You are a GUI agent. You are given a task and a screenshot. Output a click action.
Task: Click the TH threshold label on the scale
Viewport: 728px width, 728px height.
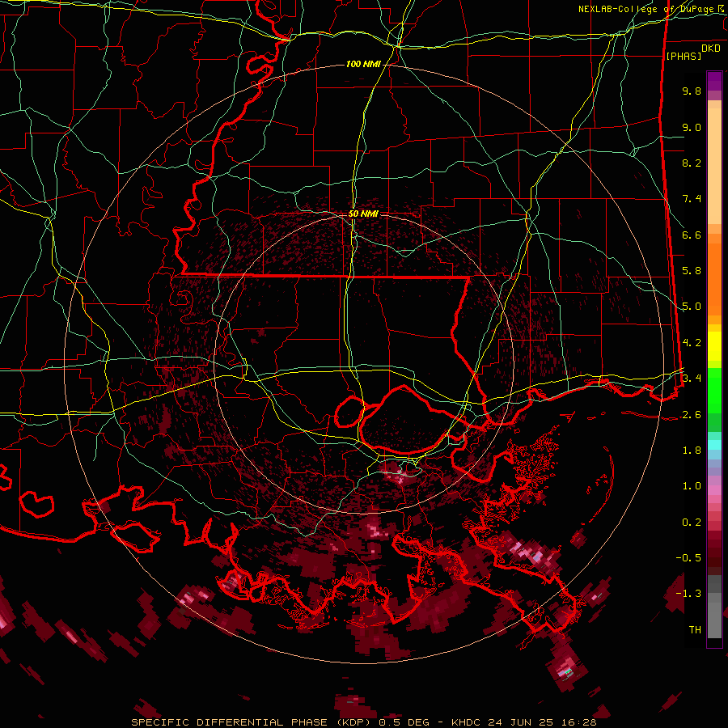click(x=695, y=629)
